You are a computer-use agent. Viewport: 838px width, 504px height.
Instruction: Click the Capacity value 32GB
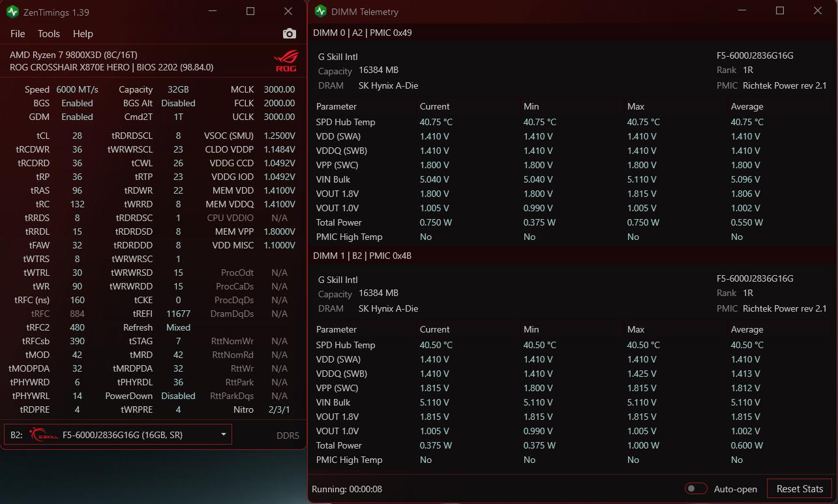[x=178, y=89]
